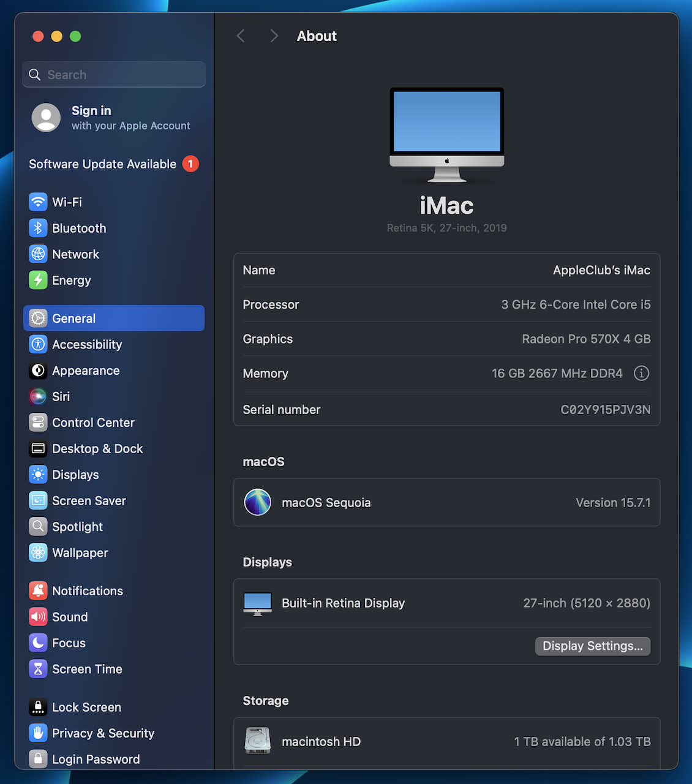Click the Screen Time hourglass icon
The height and width of the screenshot is (784, 692).
[x=38, y=669]
